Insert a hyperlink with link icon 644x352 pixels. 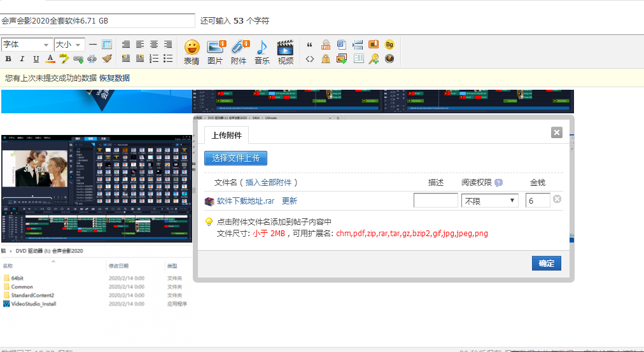(x=78, y=59)
